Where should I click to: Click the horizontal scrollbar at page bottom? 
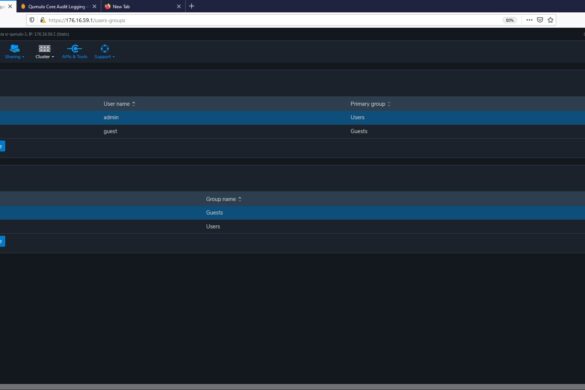click(x=292, y=387)
